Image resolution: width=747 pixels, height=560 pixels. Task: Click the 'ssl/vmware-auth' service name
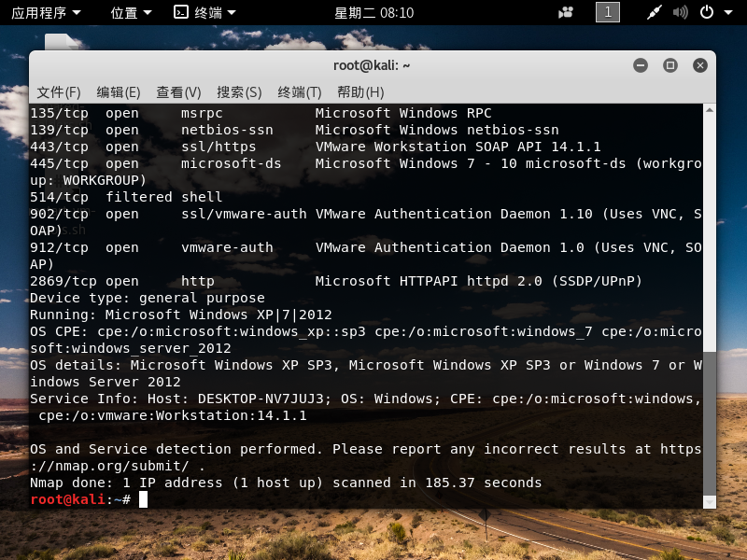coord(244,214)
